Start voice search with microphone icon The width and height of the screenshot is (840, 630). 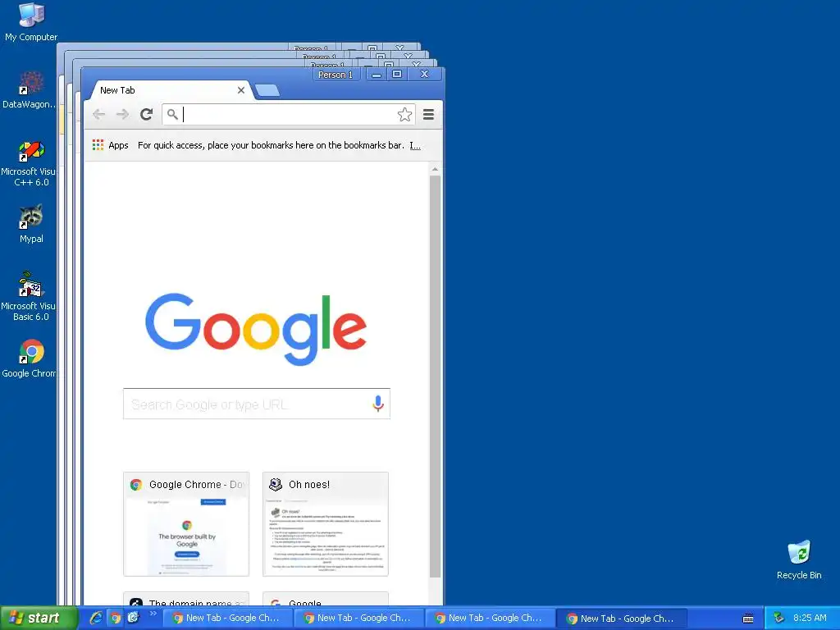tap(378, 404)
